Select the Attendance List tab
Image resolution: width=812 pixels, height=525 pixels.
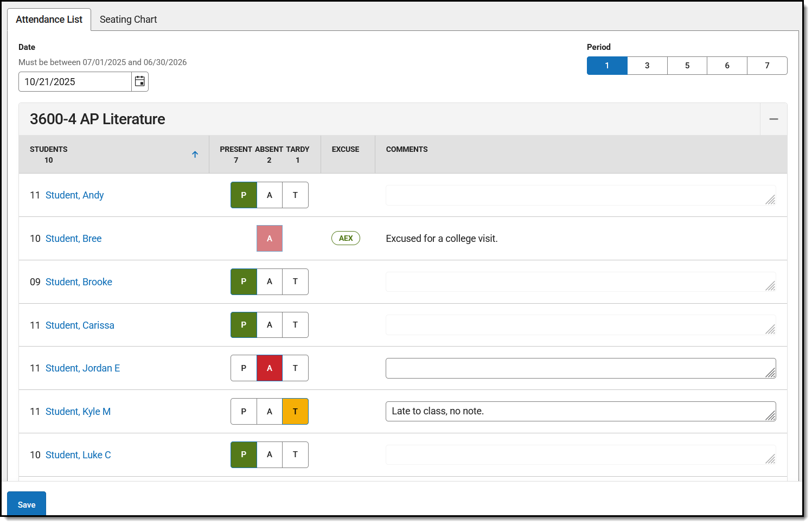(49, 19)
